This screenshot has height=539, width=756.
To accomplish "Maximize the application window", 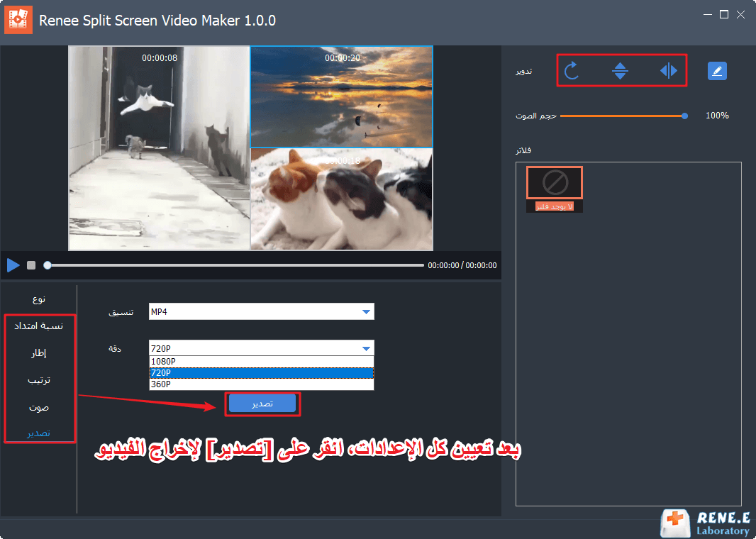I will [x=723, y=15].
